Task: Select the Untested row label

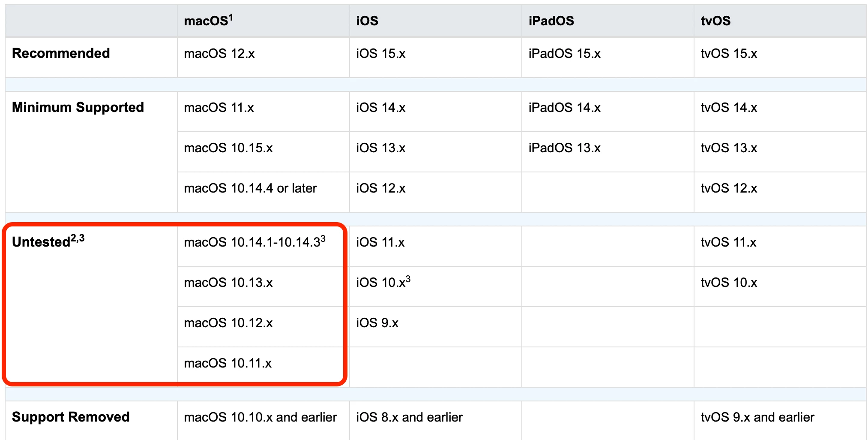Action: (x=48, y=241)
